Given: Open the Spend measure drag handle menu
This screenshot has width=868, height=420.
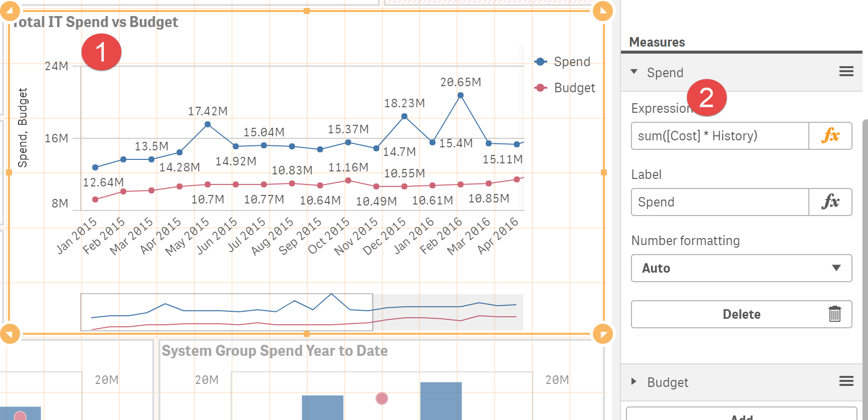Looking at the screenshot, I should [x=846, y=72].
